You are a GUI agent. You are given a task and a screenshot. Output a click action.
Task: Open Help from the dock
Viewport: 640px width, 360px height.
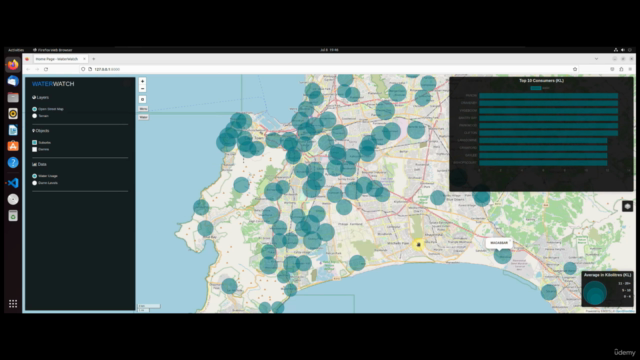(x=13, y=162)
